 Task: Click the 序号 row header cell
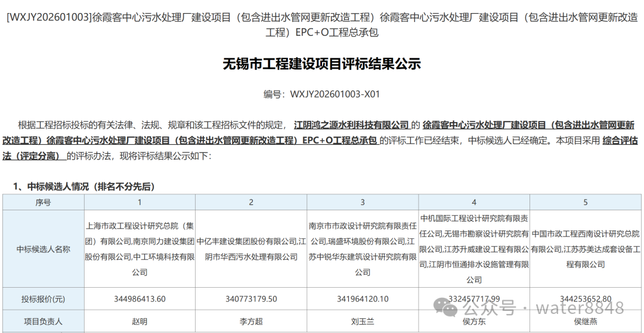tap(43, 202)
